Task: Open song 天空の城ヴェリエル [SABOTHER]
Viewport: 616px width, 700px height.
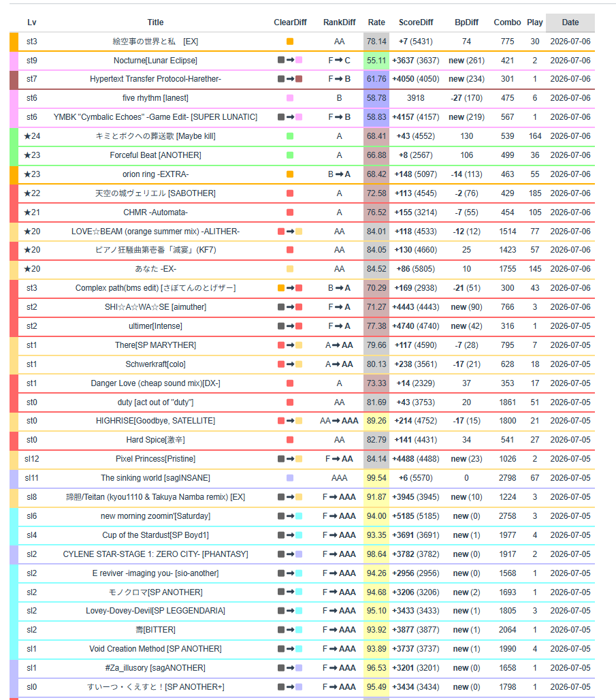Action: point(155,193)
